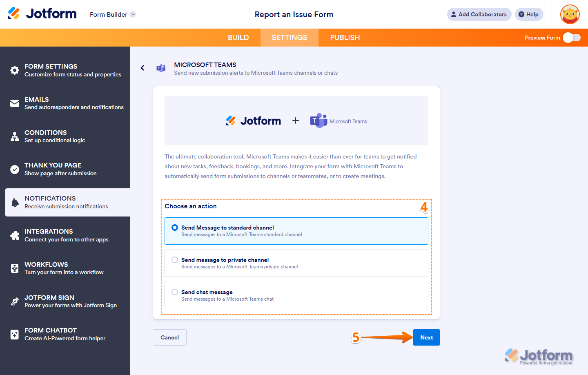Click the Jotform Sign pen icon

14,301
